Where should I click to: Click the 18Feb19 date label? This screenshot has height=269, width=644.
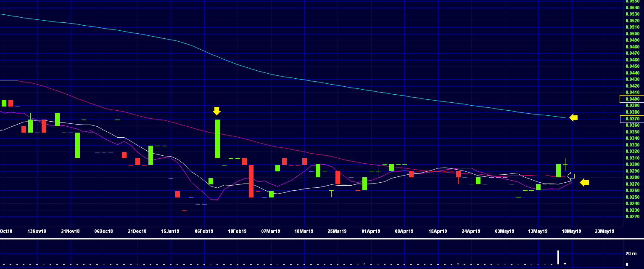[x=237, y=231]
